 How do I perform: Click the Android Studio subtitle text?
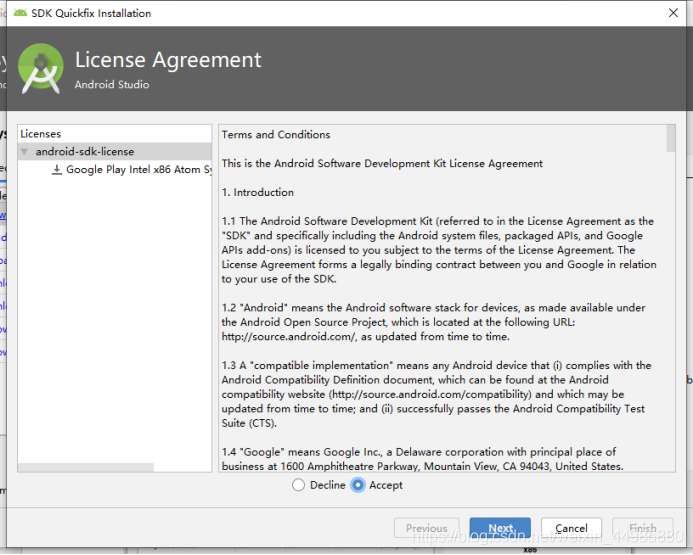tap(112, 84)
